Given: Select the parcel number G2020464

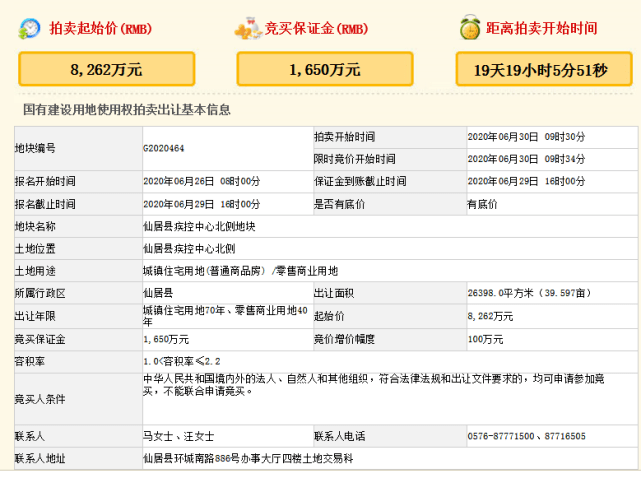Looking at the screenshot, I should click(x=163, y=147).
